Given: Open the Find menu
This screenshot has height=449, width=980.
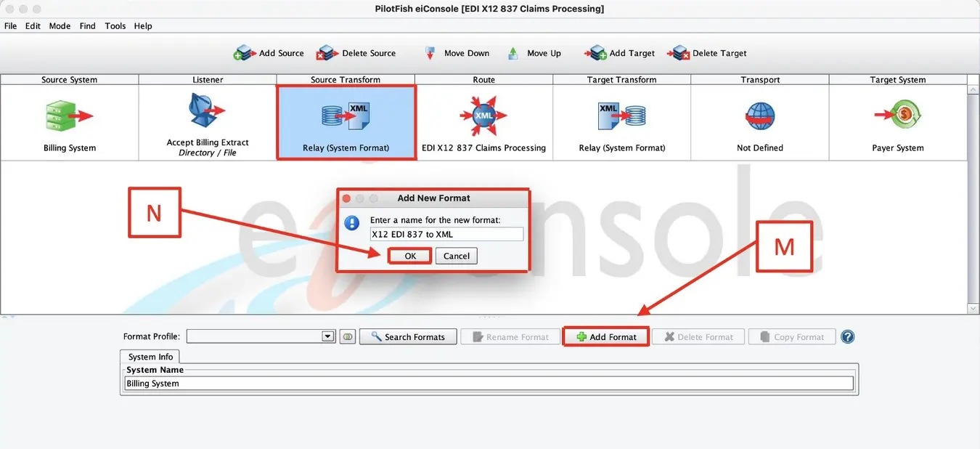Looking at the screenshot, I should click(87, 25).
